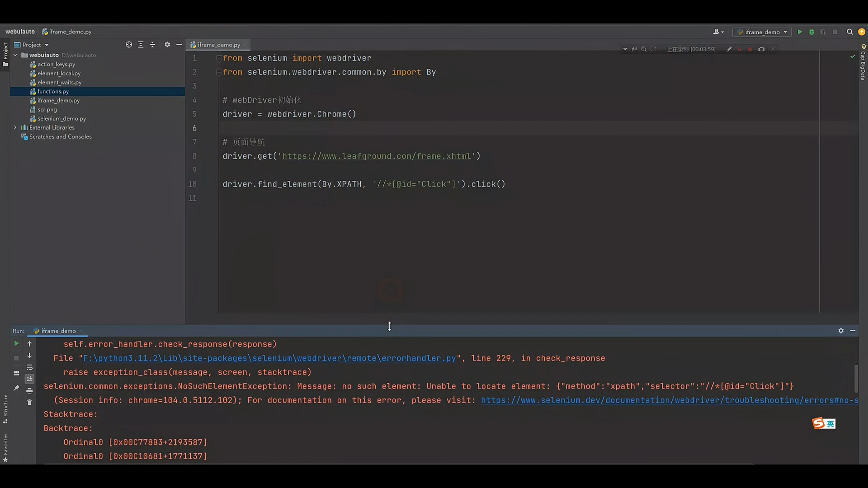This screenshot has height=488, width=868.
Task: Click Down the Stack Trace arrow
Action: click(x=29, y=356)
